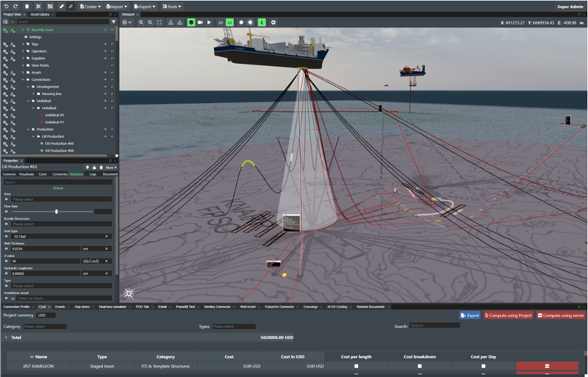Open the XLSX Costing tab
Image resolution: width=588 pixels, height=377 pixels.
pyautogui.click(x=337, y=307)
